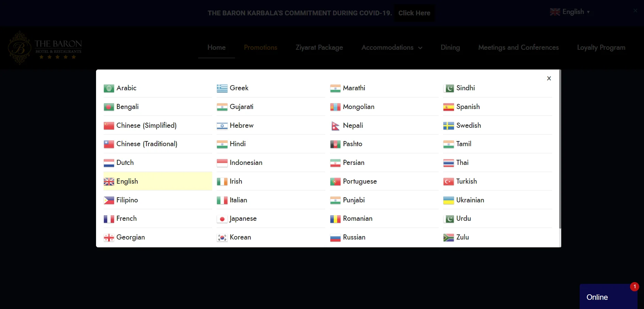
Task: Select the Zulu flag icon
Action: point(449,238)
